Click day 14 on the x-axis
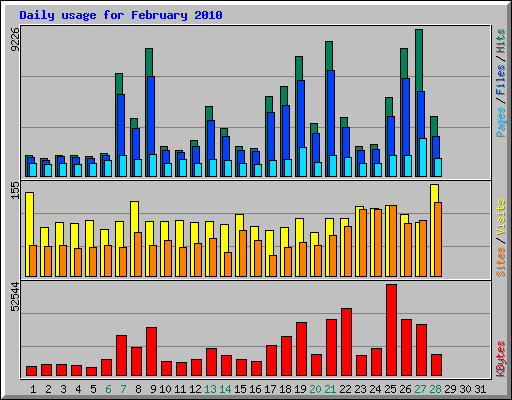 click(x=225, y=389)
